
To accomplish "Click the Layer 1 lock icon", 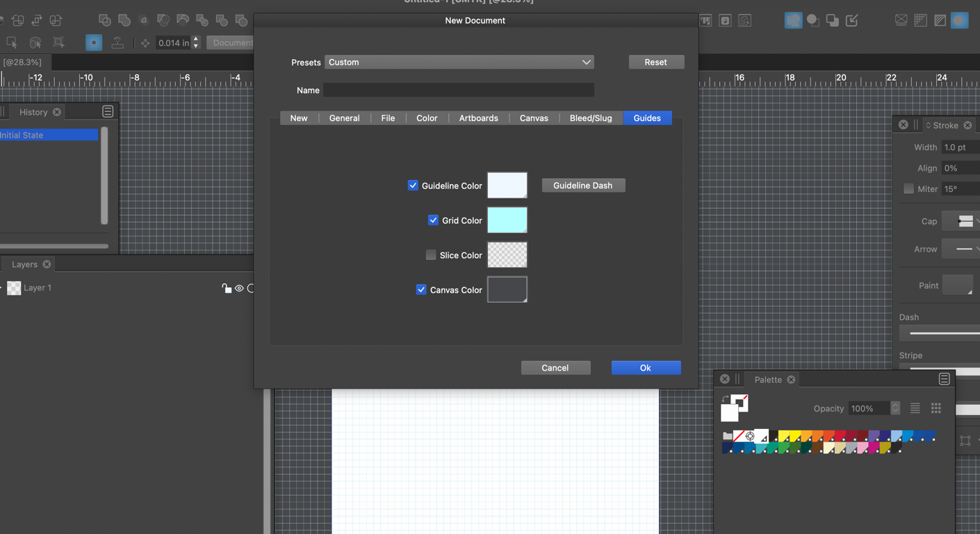I will pyautogui.click(x=226, y=288).
